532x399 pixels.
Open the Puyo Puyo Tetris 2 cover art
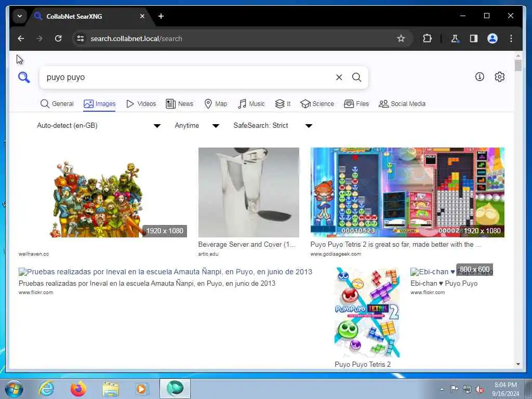pos(367,312)
